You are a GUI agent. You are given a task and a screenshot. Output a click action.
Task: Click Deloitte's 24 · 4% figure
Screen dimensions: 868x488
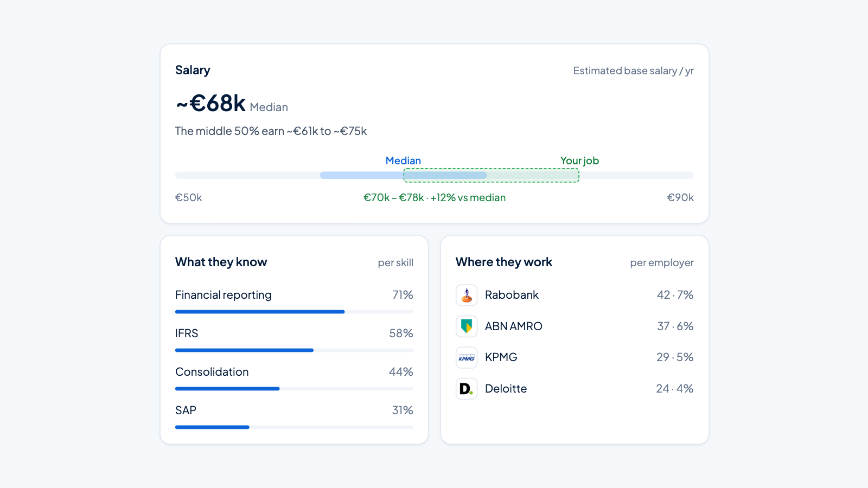pyautogui.click(x=675, y=389)
